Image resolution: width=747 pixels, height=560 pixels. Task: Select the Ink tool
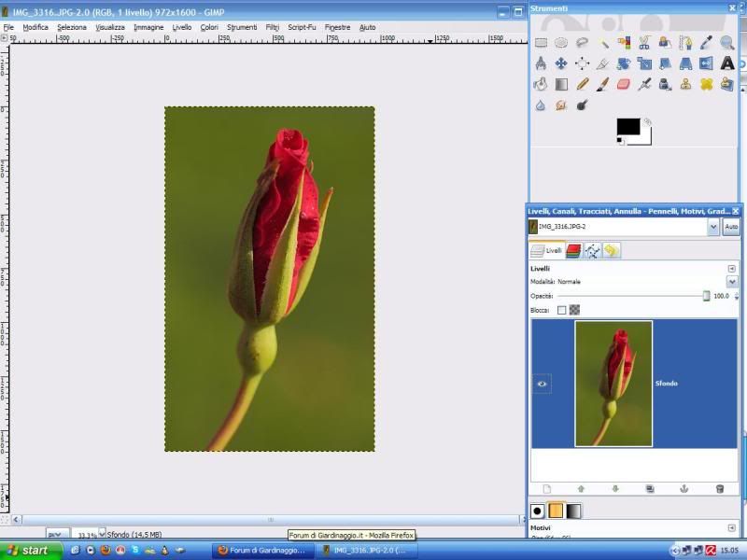pyautogui.click(x=665, y=84)
